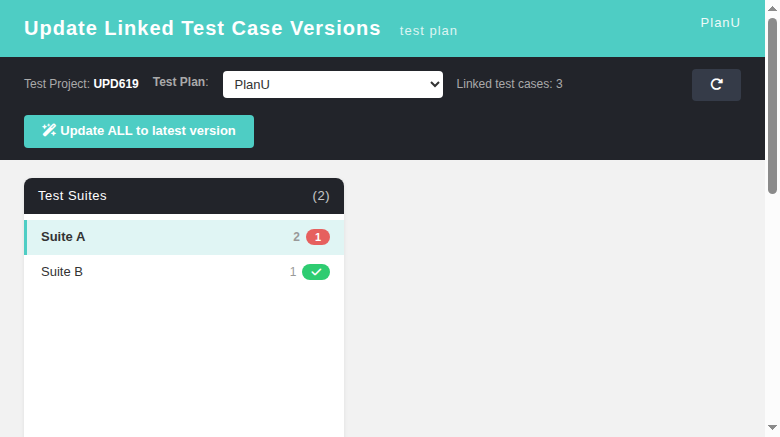Click the (2) count in Test Suites header
The height and width of the screenshot is (437, 780).
(321, 196)
